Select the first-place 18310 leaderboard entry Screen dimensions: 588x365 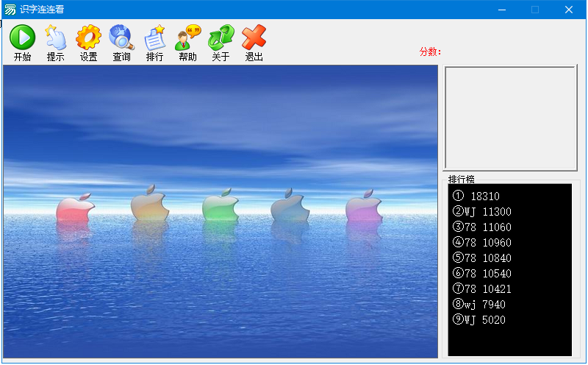point(477,196)
